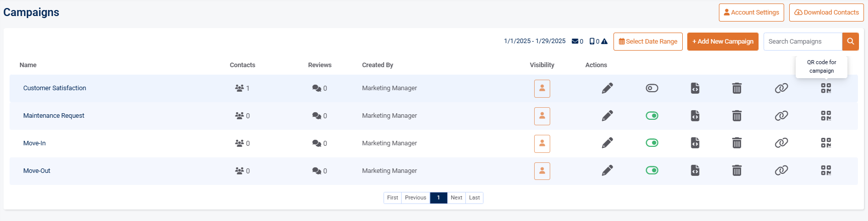Jump to the Last page
The height and width of the screenshot is (221, 868).
tap(474, 198)
